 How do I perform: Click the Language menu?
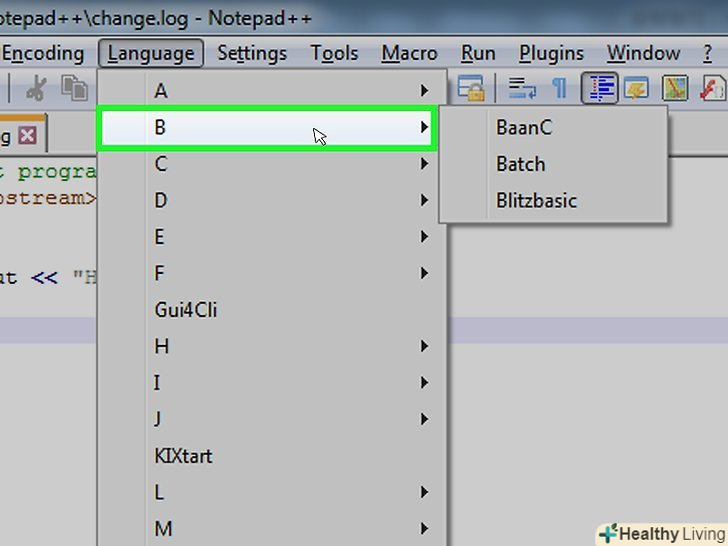point(151,53)
